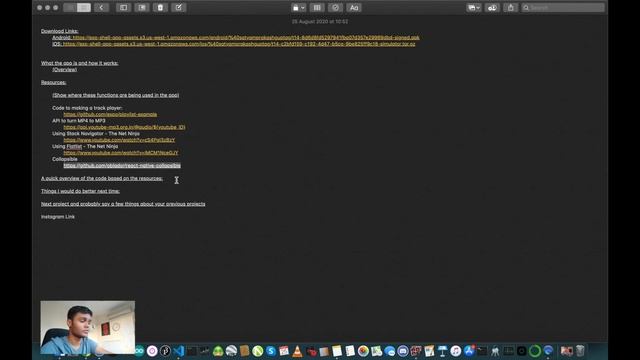
Task: Click 'Things I would do better next time:'
Action: click(80, 191)
